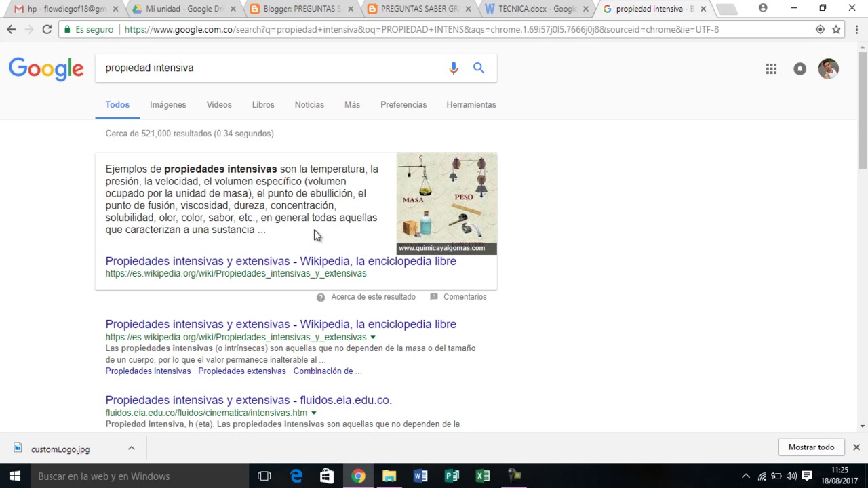The height and width of the screenshot is (488, 868).
Task: Open Publisher from the taskbar
Action: [452, 476]
